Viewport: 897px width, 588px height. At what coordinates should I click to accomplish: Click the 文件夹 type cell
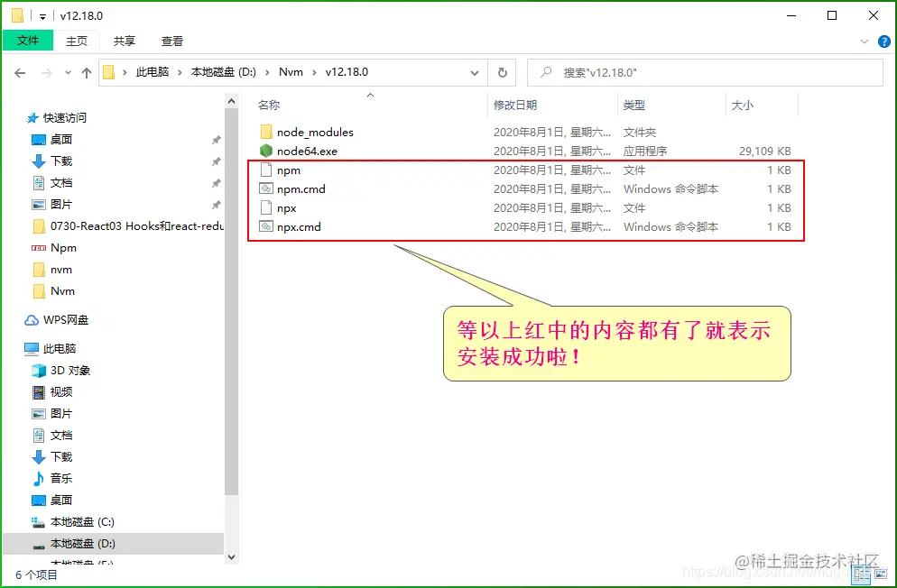(640, 133)
